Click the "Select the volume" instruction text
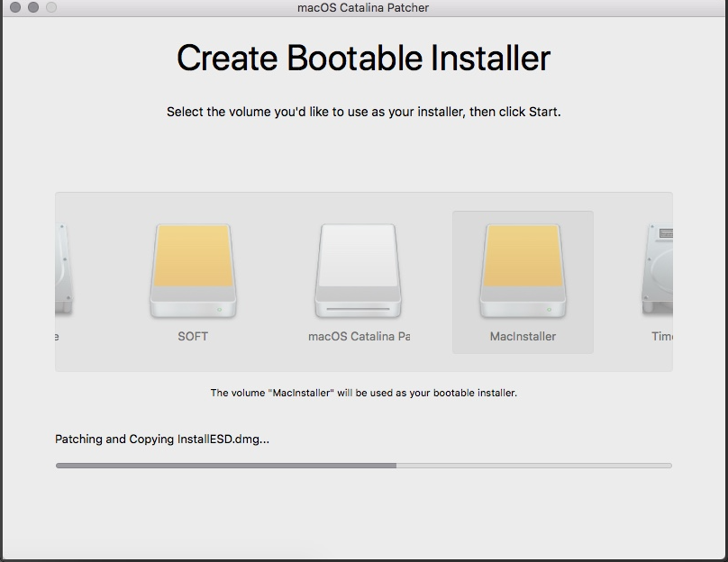The width and height of the screenshot is (728, 562). tap(363, 113)
